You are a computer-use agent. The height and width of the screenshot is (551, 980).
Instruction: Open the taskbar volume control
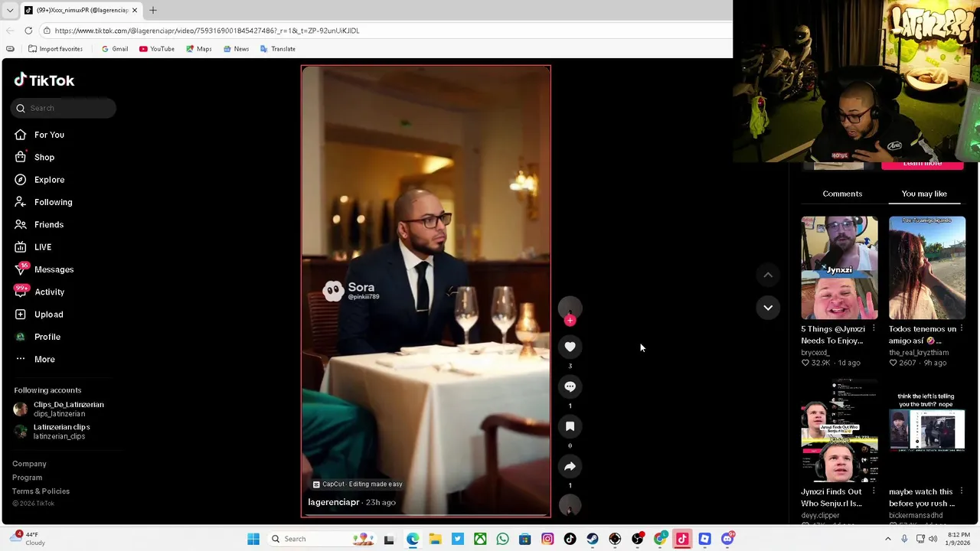click(x=933, y=539)
